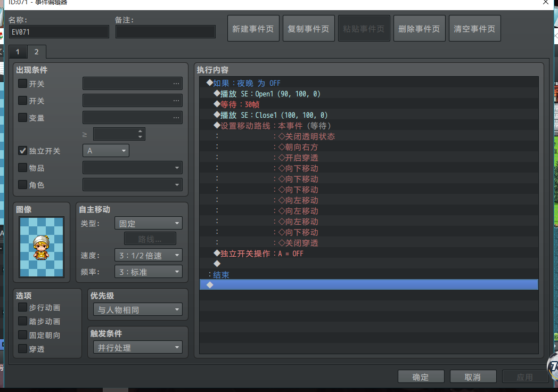The image size is (558, 392).
Task: Enable the 角色 condition checkbox
Action: point(22,184)
